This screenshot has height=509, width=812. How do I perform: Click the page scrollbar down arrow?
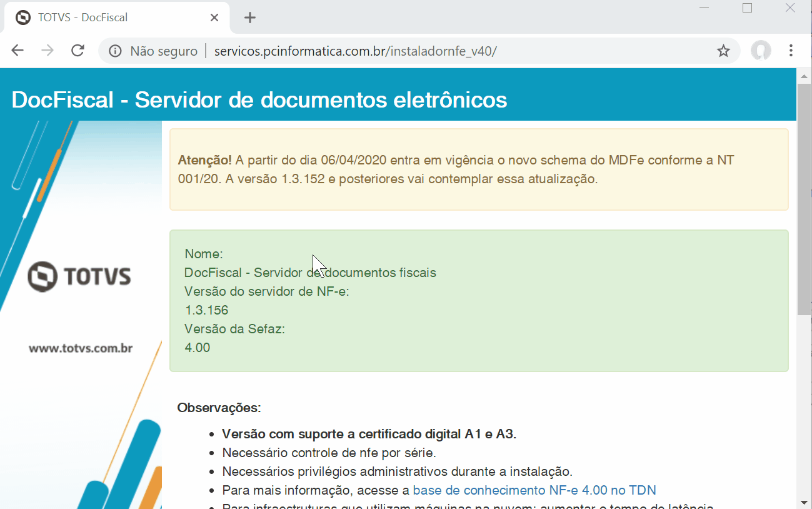804,502
